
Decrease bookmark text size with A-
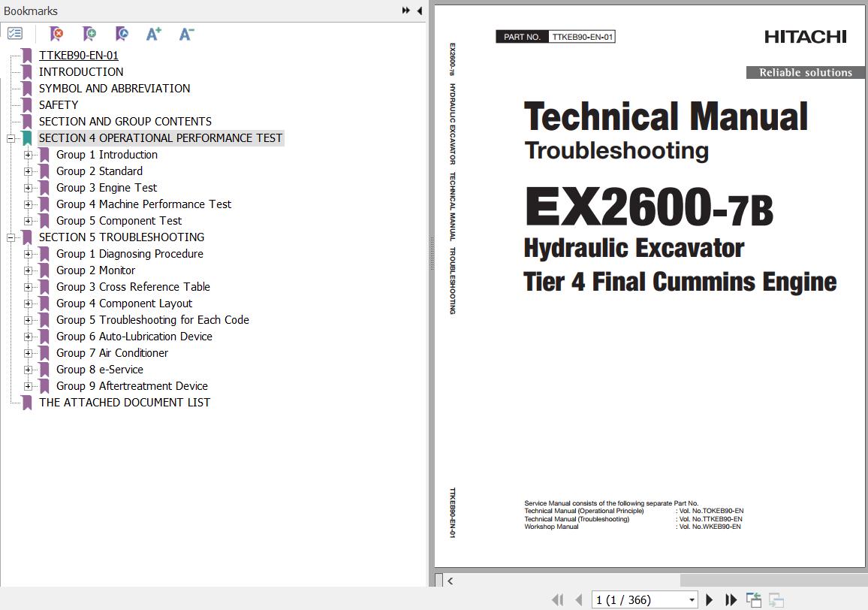[x=186, y=34]
